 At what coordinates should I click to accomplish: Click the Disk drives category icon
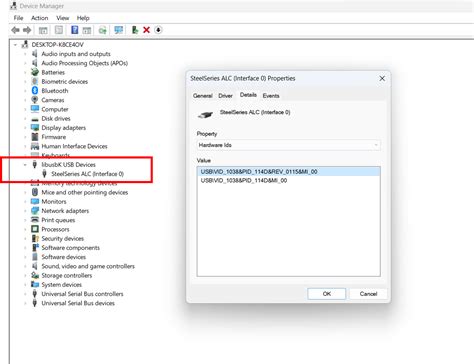35,119
